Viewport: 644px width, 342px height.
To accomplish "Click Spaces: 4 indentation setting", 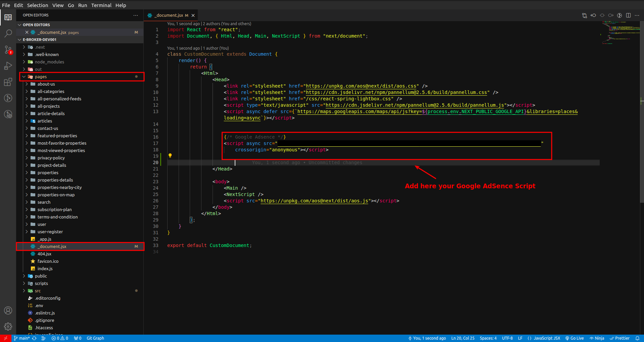I will (488, 338).
